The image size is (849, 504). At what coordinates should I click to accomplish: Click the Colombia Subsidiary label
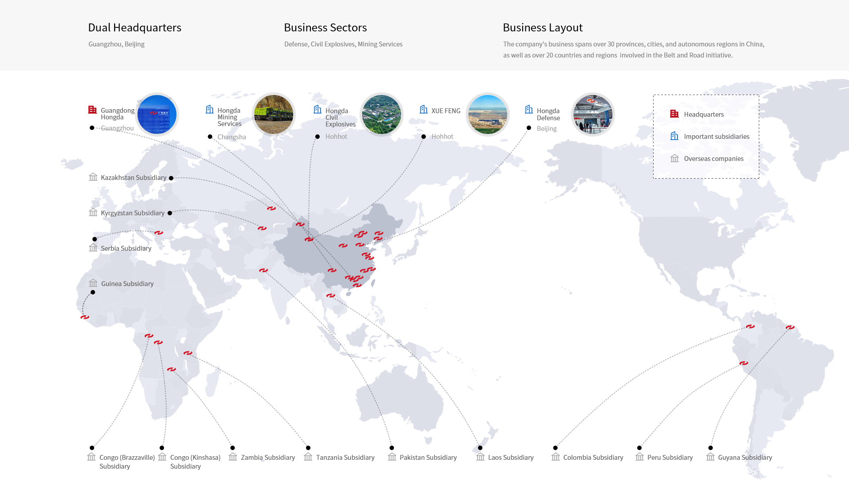pos(593,458)
